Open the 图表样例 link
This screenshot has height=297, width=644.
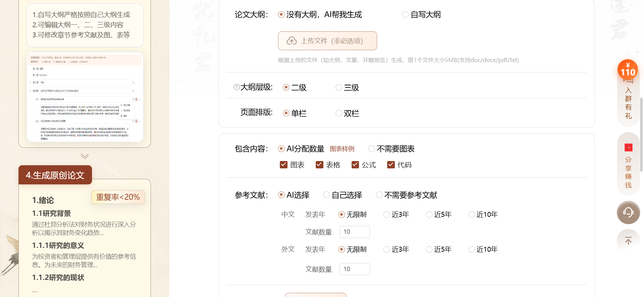point(342,149)
